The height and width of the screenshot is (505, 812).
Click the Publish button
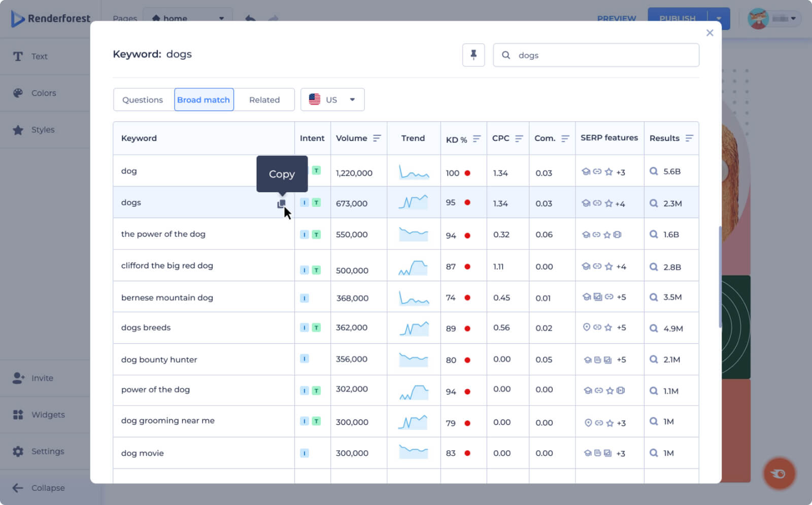pyautogui.click(x=677, y=18)
